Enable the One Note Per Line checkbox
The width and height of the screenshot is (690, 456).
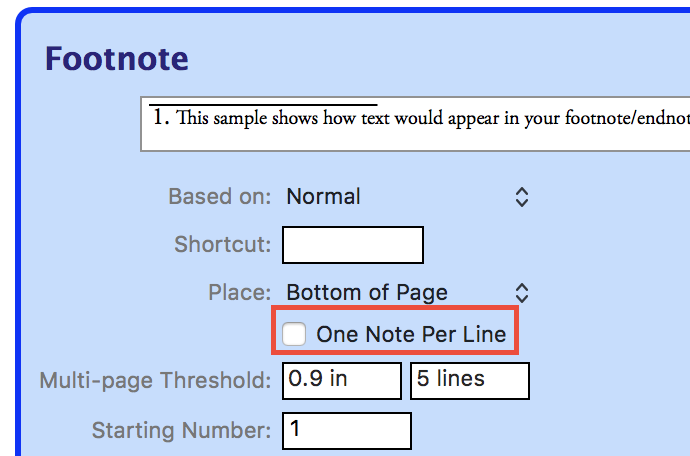click(x=294, y=334)
